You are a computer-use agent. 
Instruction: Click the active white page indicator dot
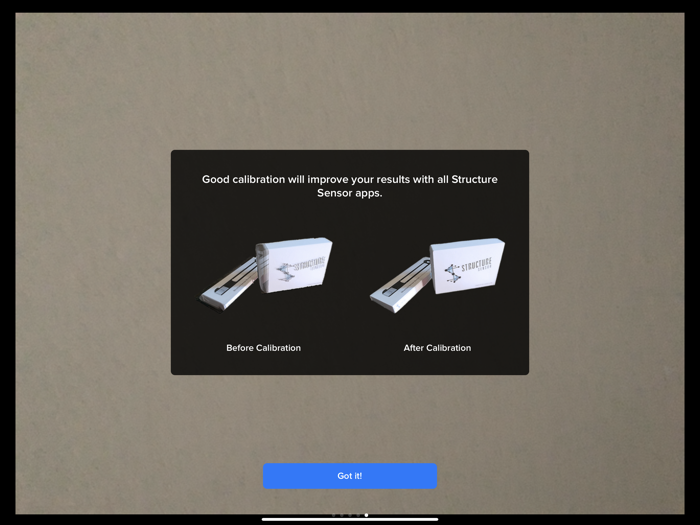coord(366,515)
